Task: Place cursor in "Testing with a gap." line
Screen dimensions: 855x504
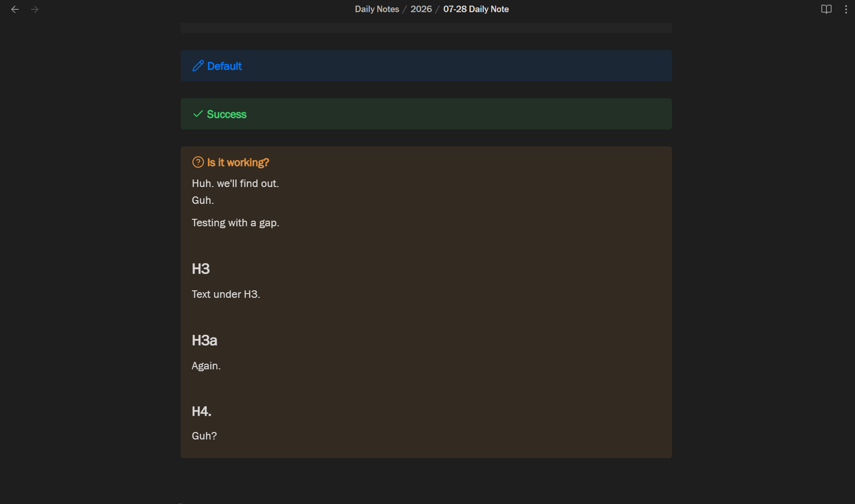Action: click(235, 223)
